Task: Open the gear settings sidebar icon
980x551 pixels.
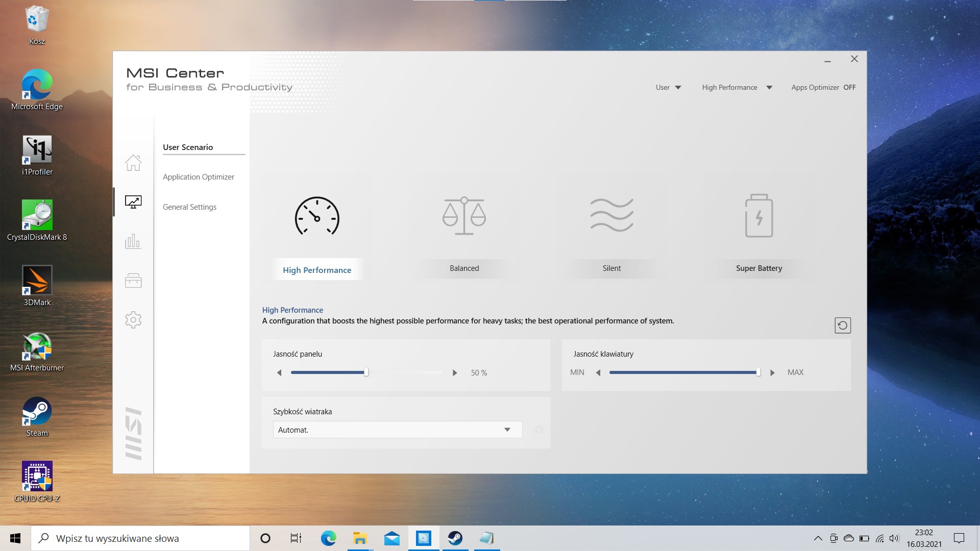Action: click(x=133, y=320)
